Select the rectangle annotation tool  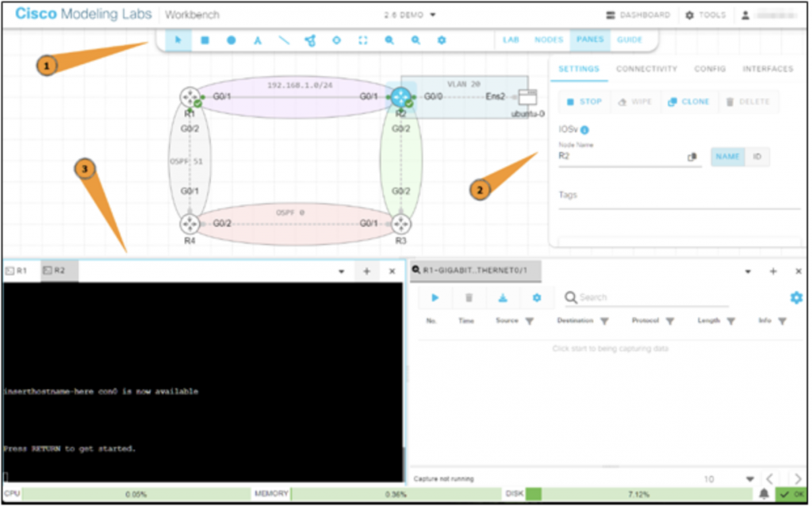coord(205,40)
